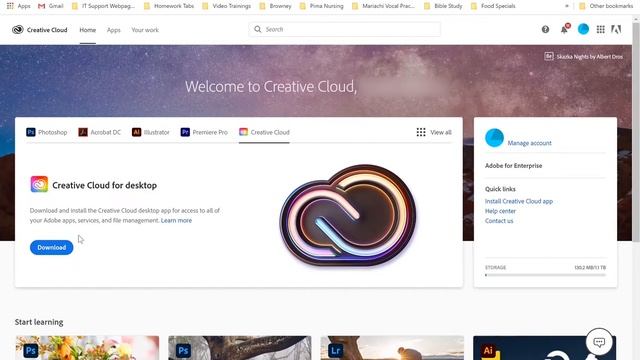Click the Adobe logo icon in header
640x360 pixels.
[616, 29]
